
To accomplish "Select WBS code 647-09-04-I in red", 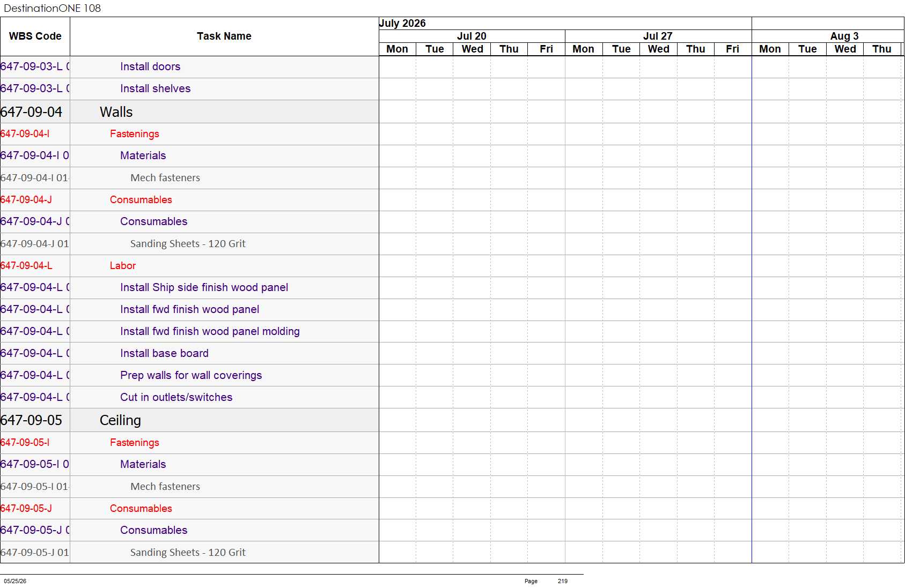I will coord(25,133).
